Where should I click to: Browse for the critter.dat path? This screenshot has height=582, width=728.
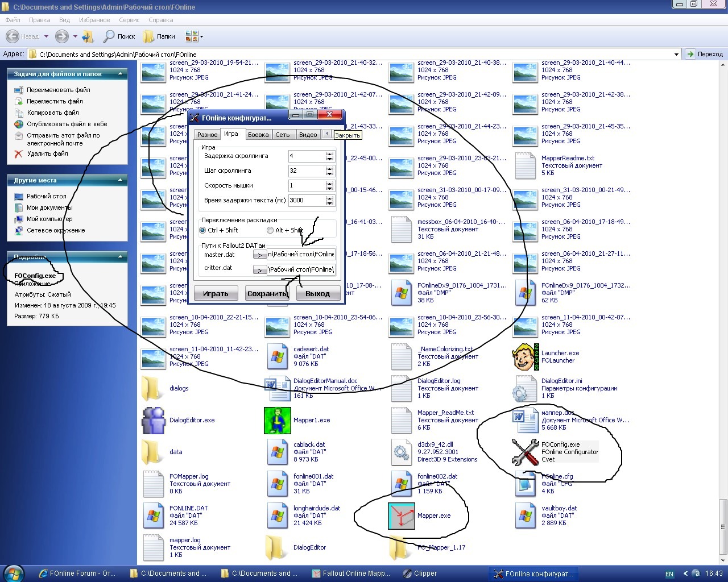pos(260,270)
